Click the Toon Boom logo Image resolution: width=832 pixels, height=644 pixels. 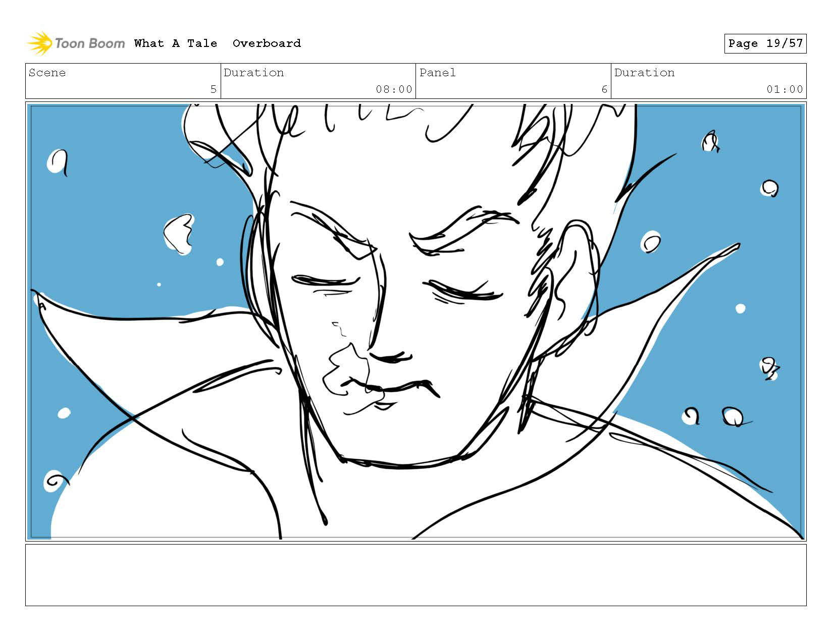coord(76,43)
